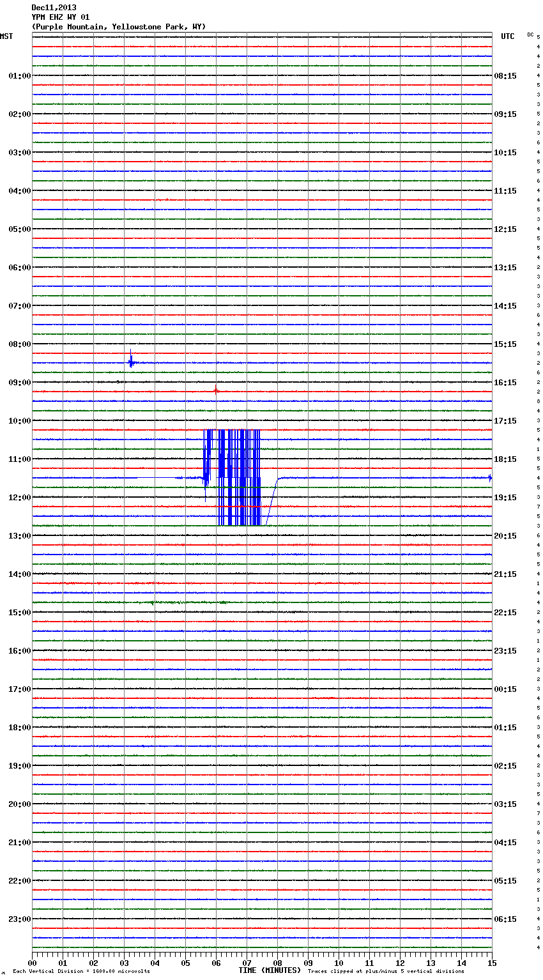This screenshot has width=543, height=980.
Task: Click minute 15 on the bottom time axis
Action: 492,963
